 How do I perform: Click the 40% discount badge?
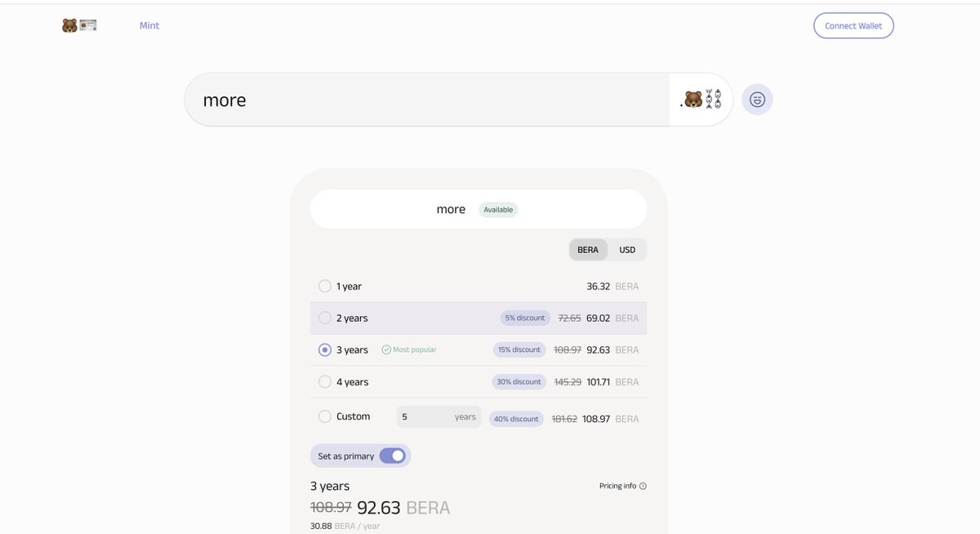[516, 419]
